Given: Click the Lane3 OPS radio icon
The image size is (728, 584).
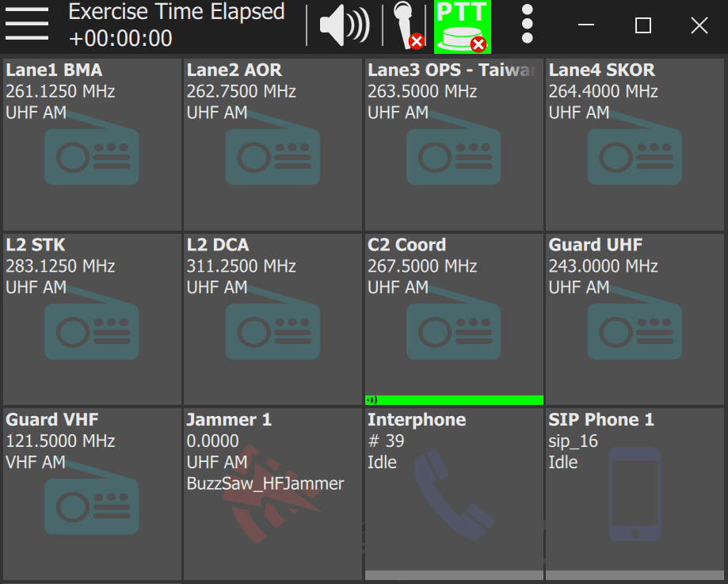Looking at the screenshot, I should (x=454, y=149).
